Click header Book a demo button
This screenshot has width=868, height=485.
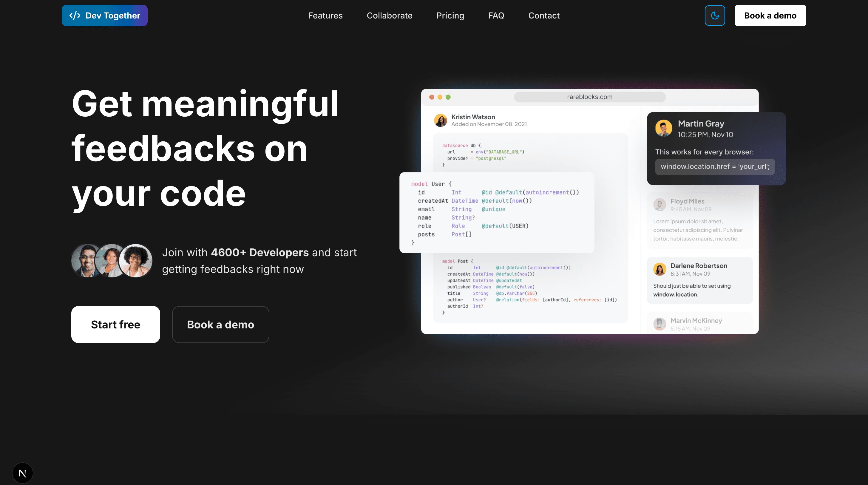pos(770,16)
